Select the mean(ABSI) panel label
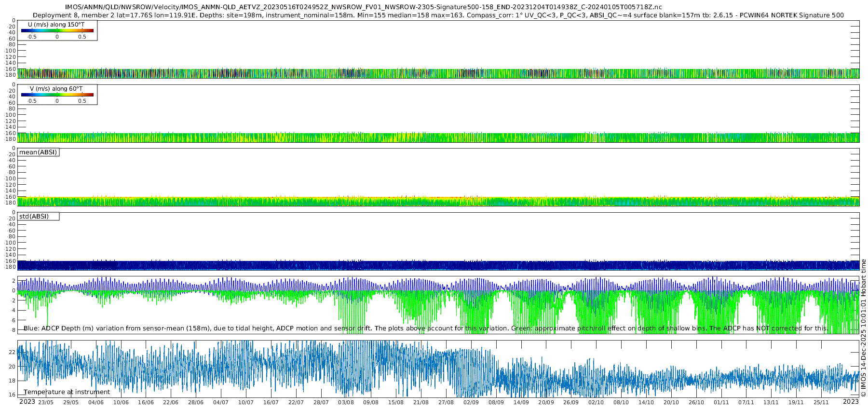This screenshot has height=410, width=868. [38, 152]
